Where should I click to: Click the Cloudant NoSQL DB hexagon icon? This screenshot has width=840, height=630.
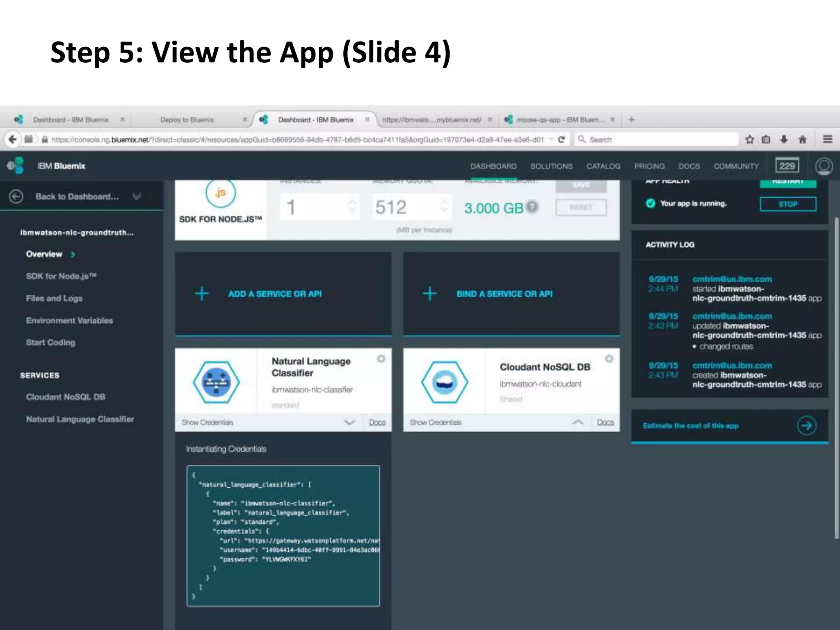pos(444,382)
